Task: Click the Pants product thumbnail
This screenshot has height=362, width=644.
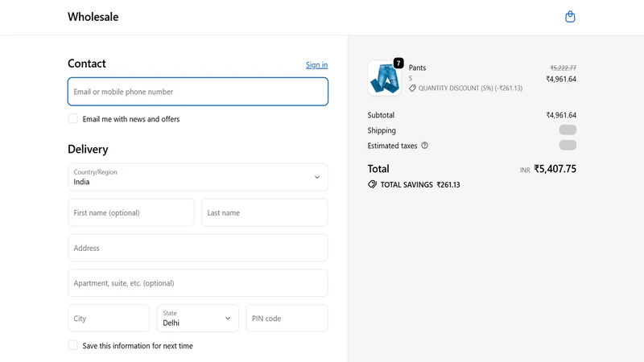Action: [385, 78]
